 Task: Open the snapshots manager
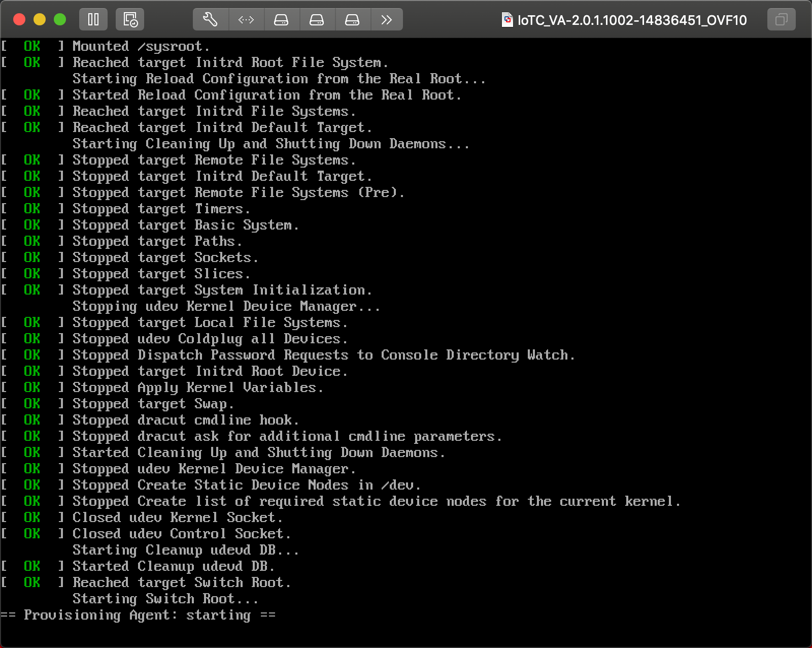[130, 20]
